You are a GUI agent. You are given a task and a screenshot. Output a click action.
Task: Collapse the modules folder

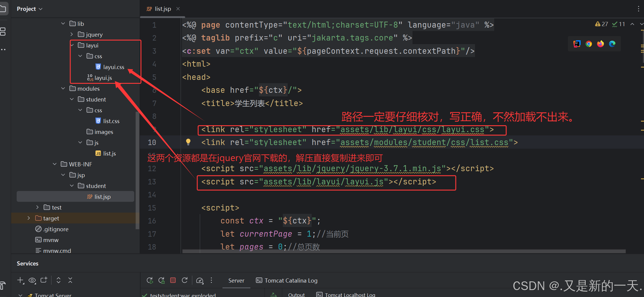(x=63, y=88)
